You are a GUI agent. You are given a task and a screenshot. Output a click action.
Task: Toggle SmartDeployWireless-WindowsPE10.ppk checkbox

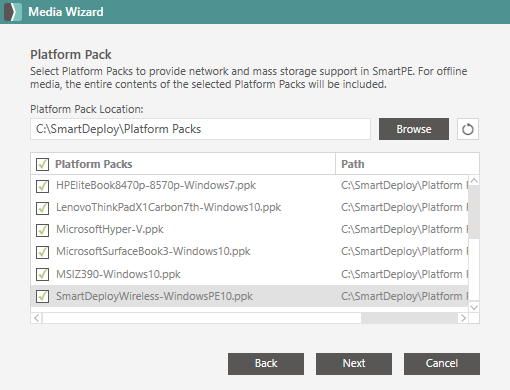[x=42, y=296]
